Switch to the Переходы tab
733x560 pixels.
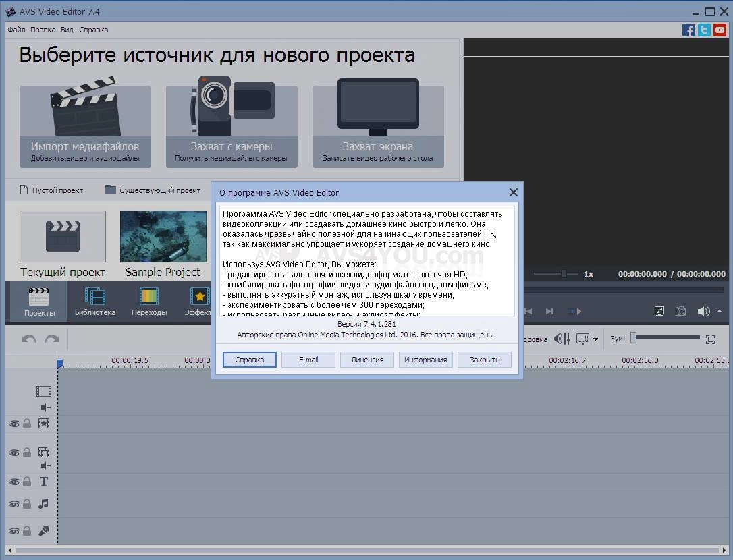click(x=149, y=302)
